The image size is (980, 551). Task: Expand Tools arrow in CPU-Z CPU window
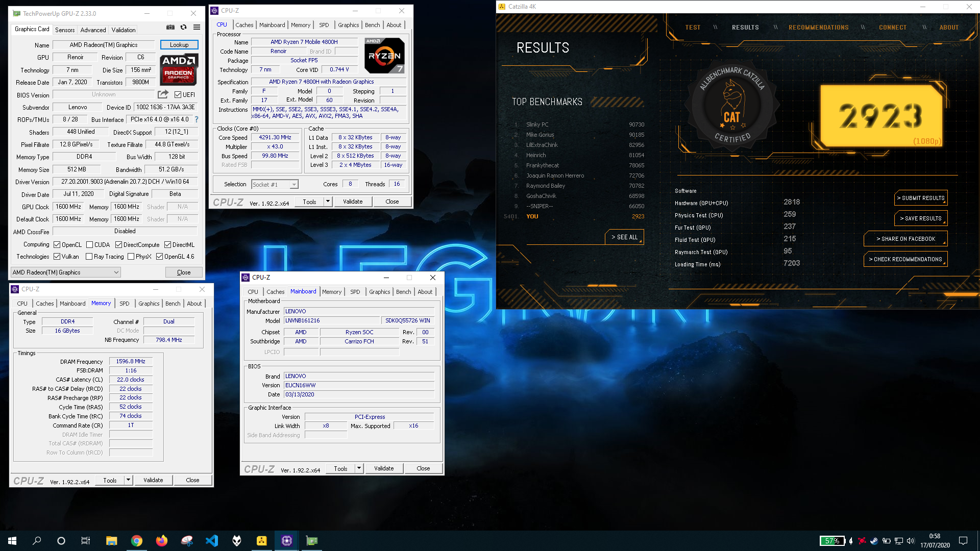(x=328, y=202)
